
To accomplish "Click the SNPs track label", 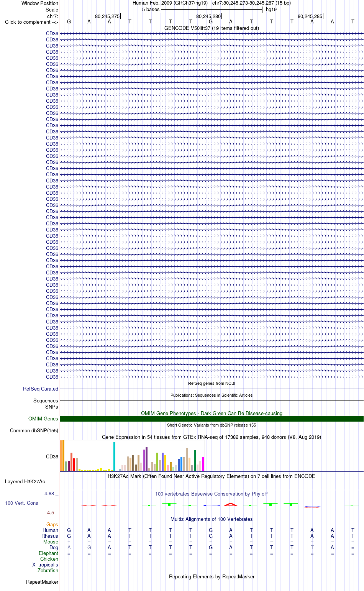I will point(52,407).
